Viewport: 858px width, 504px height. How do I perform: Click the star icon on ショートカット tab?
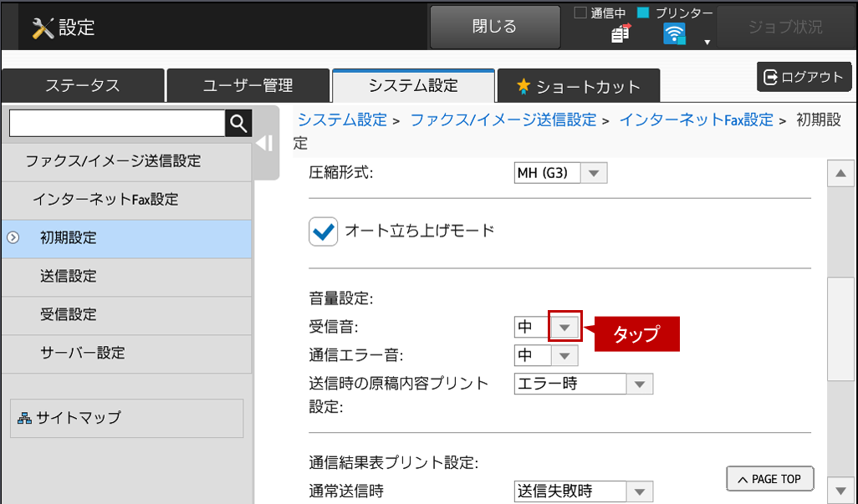[x=523, y=86]
